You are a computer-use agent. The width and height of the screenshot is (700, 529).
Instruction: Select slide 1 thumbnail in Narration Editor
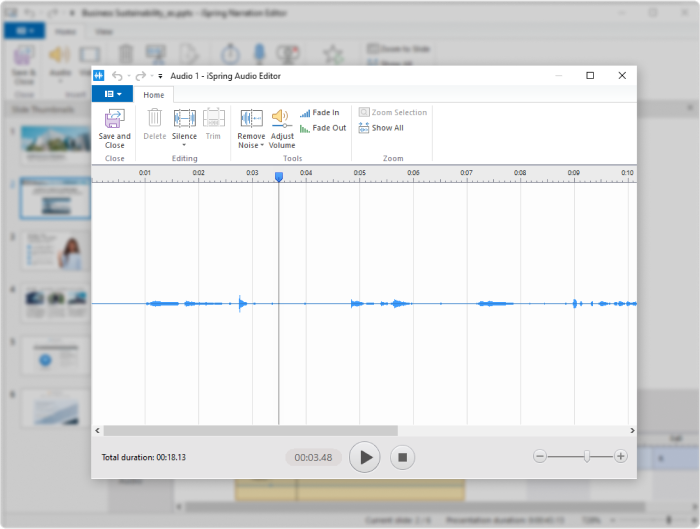pos(56,145)
